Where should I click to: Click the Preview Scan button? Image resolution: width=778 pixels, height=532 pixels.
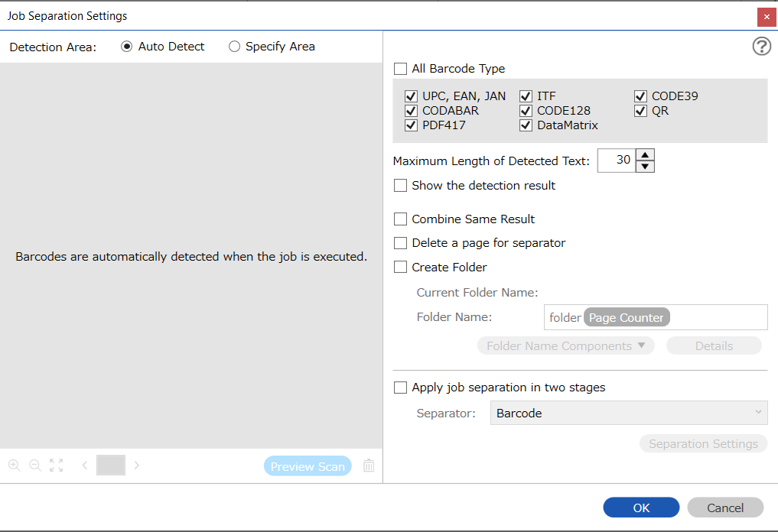[308, 466]
